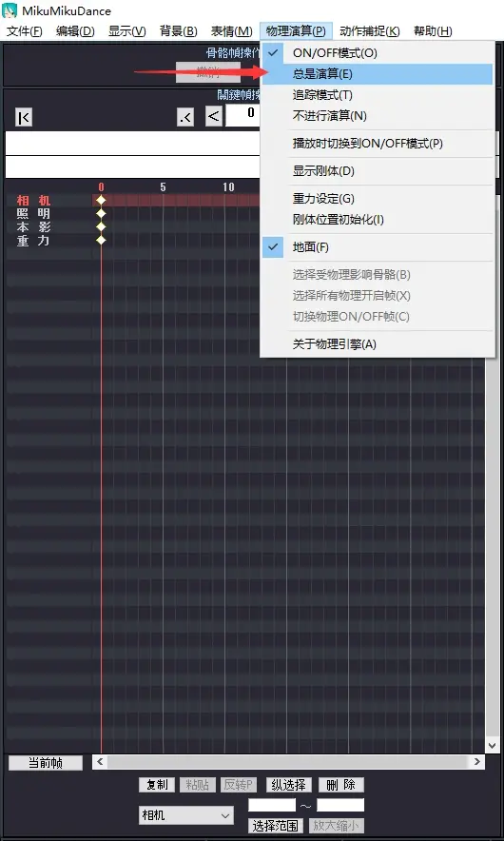Viewport: 504px width, 841px height.
Task: Click frame number 10 on timeline ruler
Action: coord(228,187)
